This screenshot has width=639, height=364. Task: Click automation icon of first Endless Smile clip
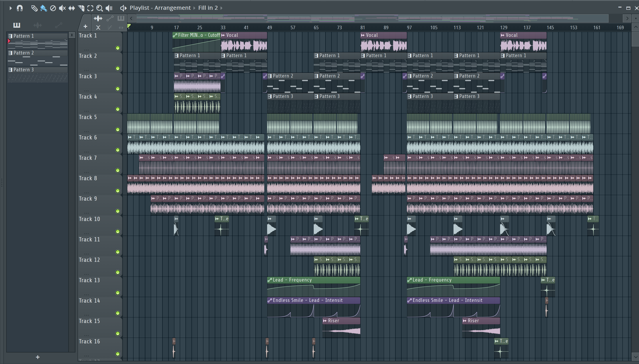[270, 300]
